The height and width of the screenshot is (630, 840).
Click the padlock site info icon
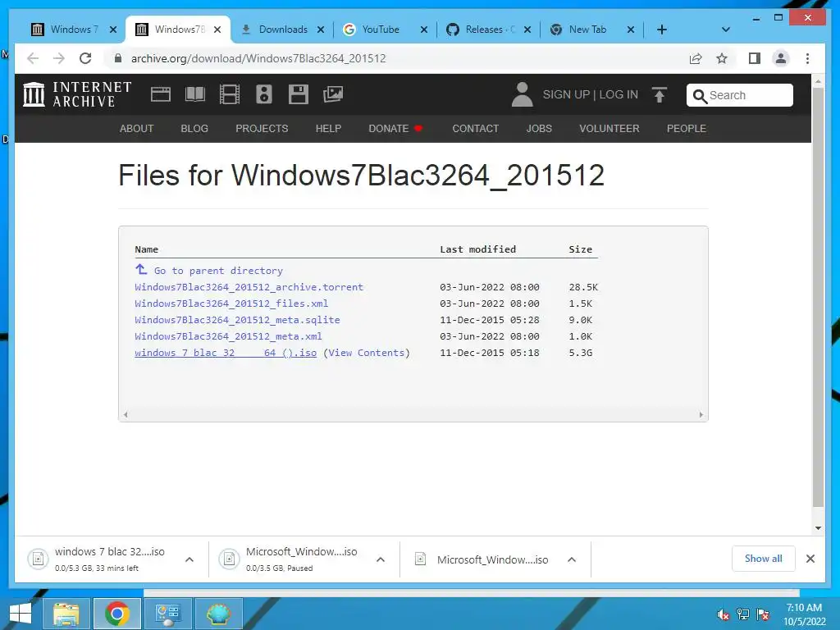pos(118,58)
